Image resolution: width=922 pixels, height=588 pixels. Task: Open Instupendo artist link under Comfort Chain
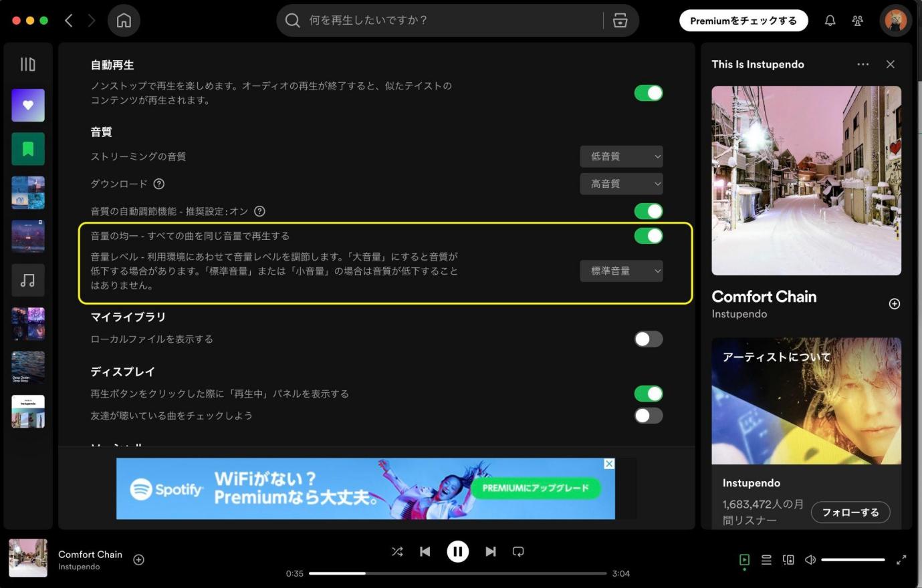pos(739,314)
